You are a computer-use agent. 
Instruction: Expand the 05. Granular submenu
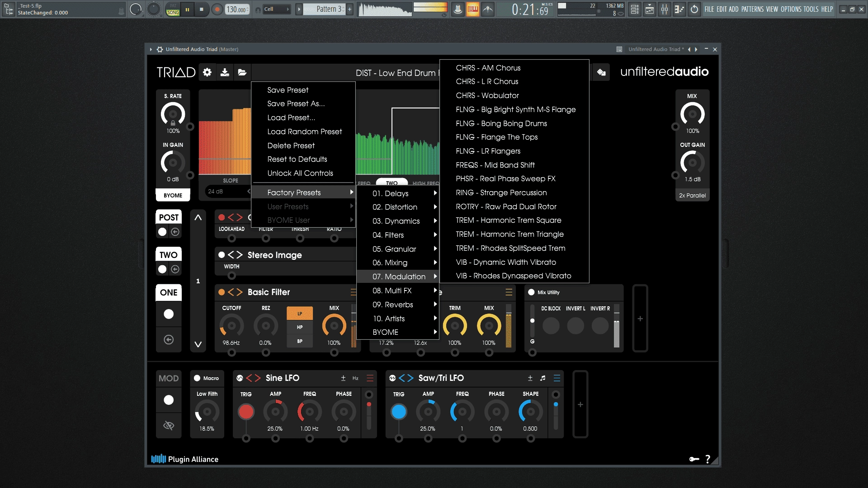click(398, 249)
